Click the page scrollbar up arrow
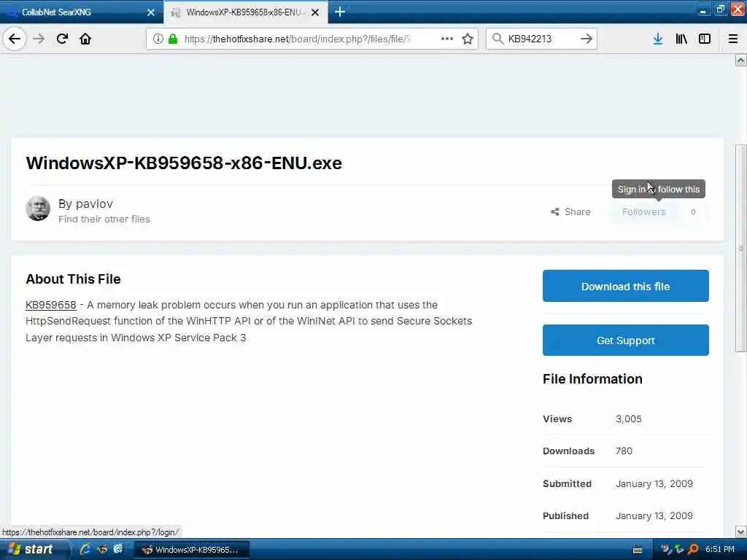747x560 pixels. [740, 60]
